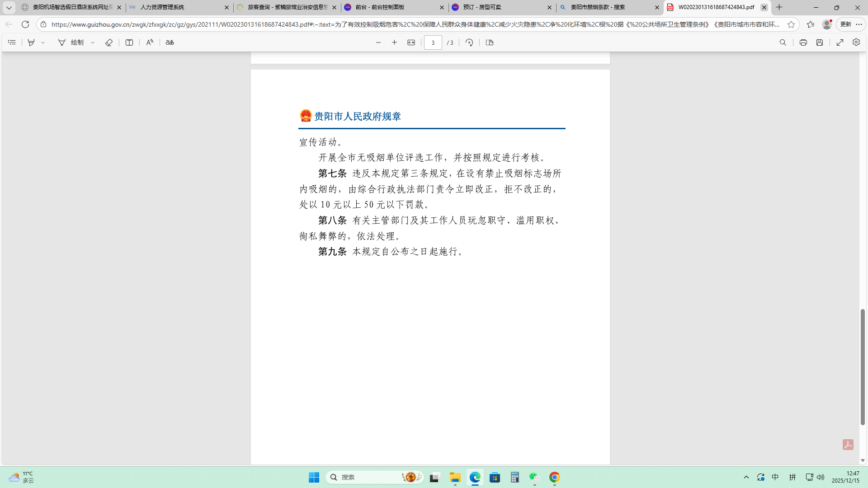The width and height of the screenshot is (868, 488).
Task: Toggle page view layout
Action: [490, 42]
